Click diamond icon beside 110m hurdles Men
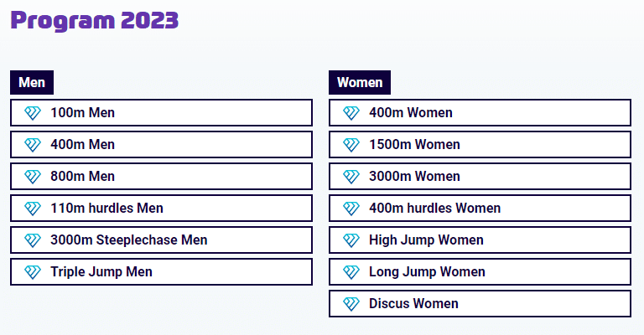Image resolution: width=644 pixels, height=335 pixels. tap(33, 209)
